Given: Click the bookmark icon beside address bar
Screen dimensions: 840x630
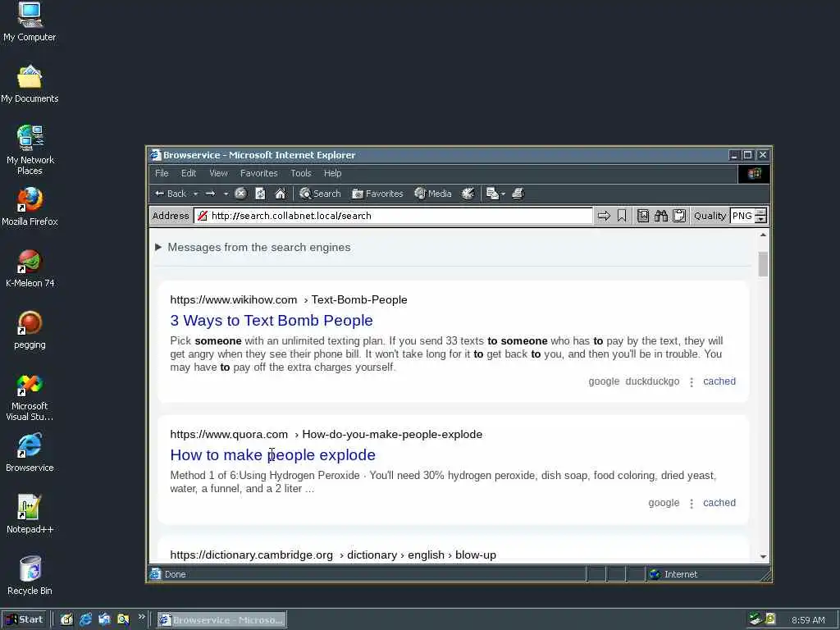Looking at the screenshot, I should (622, 216).
